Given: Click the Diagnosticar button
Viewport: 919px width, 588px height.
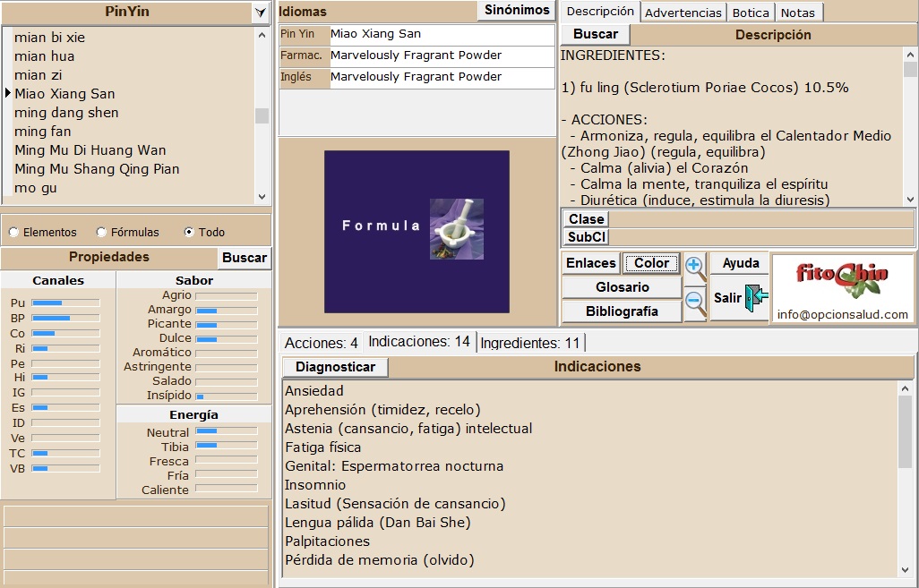Looking at the screenshot, I should click(x=335, y=367).
